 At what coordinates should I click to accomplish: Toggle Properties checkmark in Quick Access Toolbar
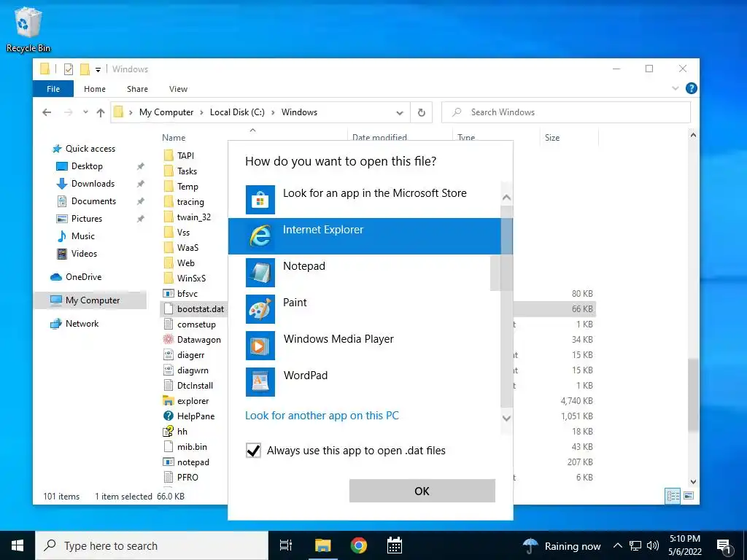click(x=69, y=69)
